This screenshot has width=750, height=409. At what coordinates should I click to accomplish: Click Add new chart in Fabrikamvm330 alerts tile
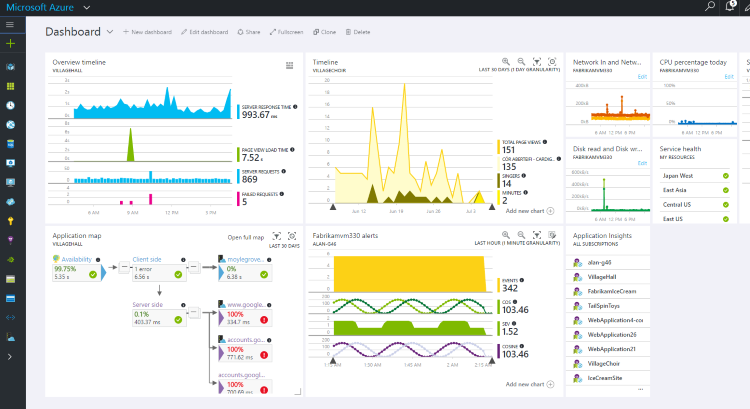pos(530,384)
